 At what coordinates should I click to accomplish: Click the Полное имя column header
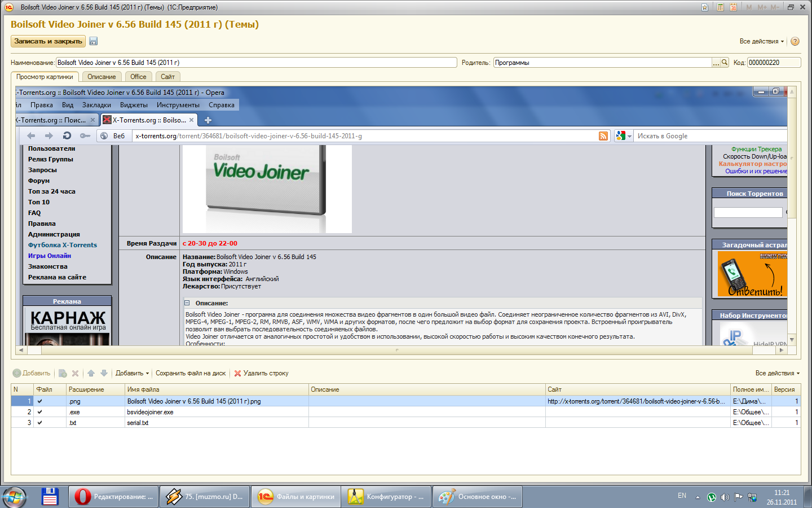click(751, 389)
